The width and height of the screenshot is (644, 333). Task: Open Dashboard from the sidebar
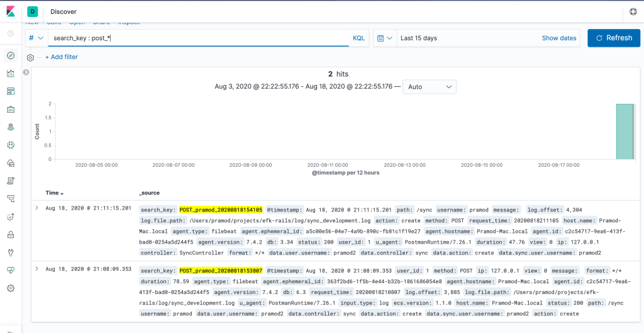click(11, 91)
